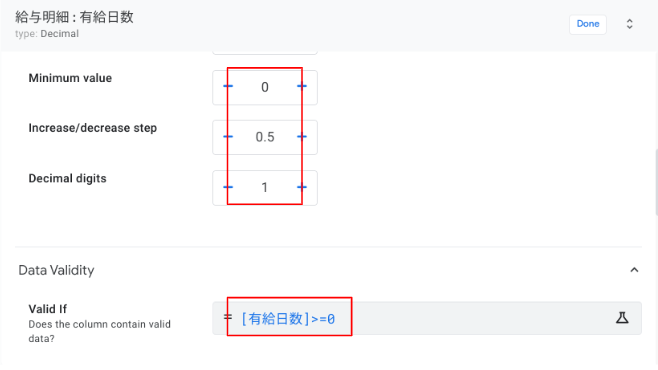The image size is (658, 370).
Task: Click the up-down arrows icon beside Done
Action: 629,24
